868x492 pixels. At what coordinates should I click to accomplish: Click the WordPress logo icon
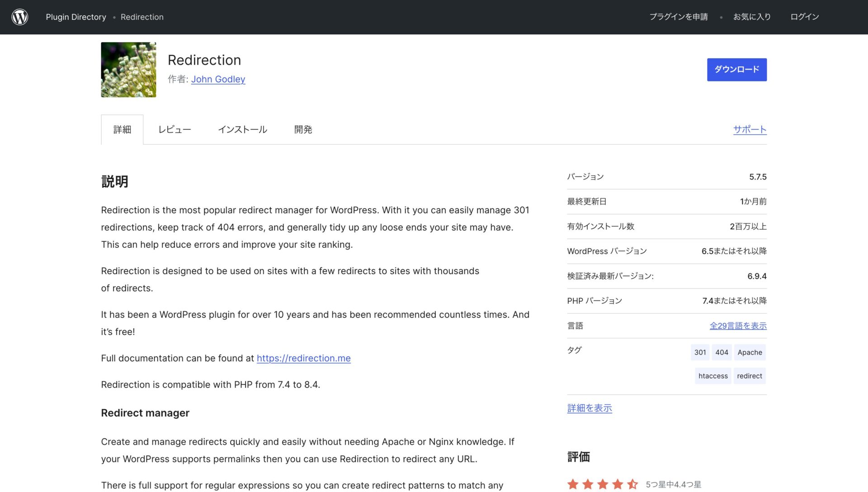coord(20,17)
